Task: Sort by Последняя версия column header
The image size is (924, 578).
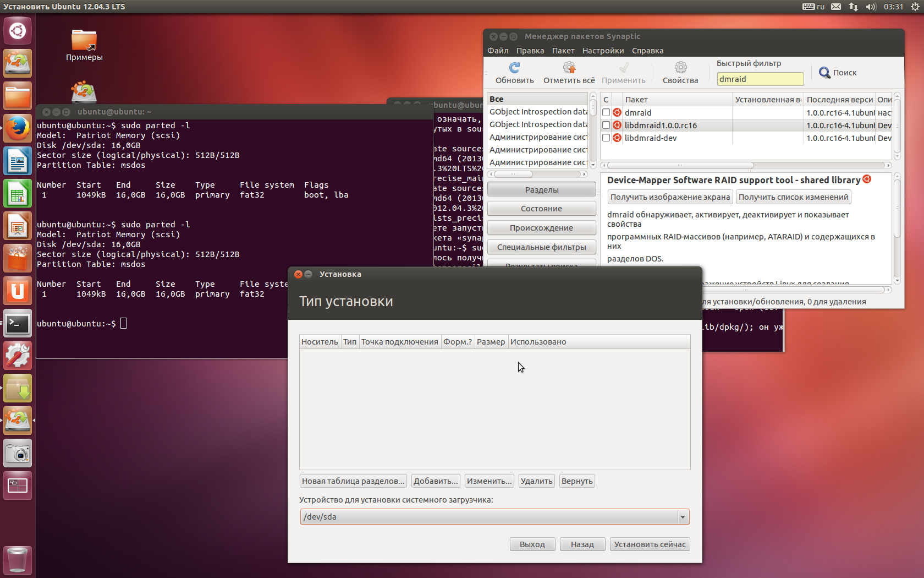Action: [x=839, y=100]
